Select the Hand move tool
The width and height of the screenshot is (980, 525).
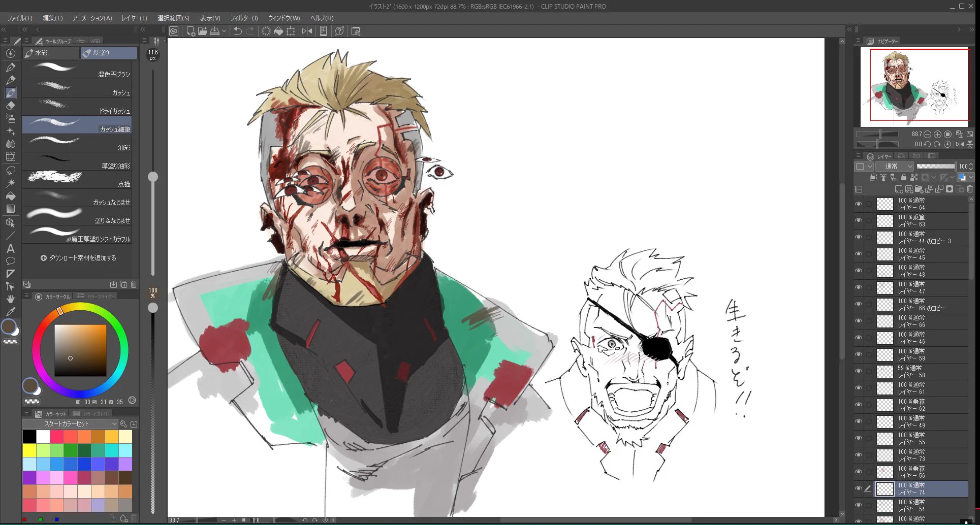point(11,299)
